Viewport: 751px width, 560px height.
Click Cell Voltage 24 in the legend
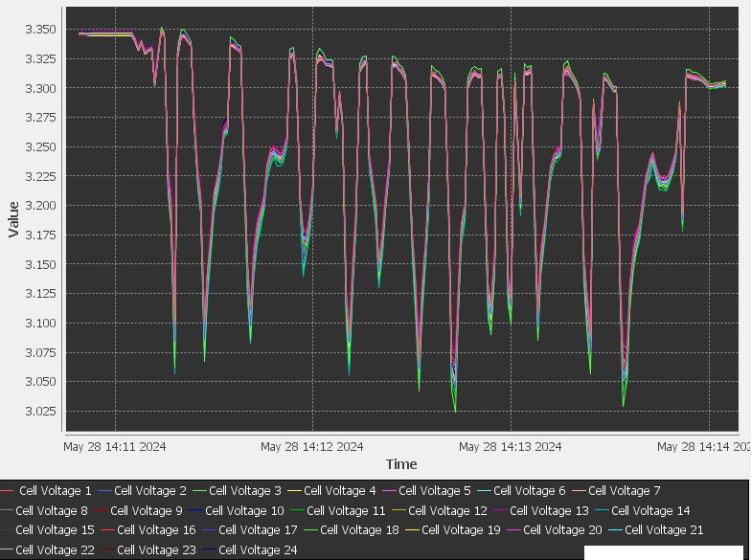click(x=258, y=550)
